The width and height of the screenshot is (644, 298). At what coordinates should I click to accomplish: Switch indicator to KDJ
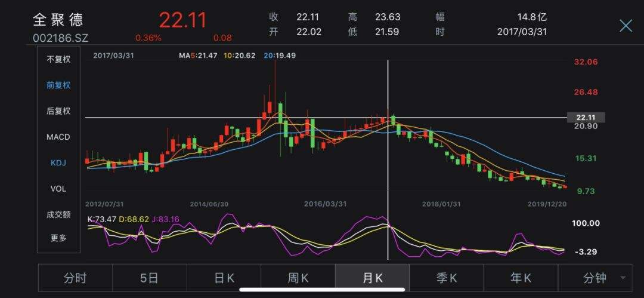(x=58, y=162)
